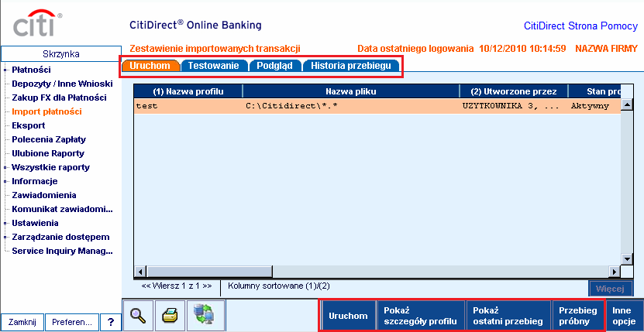The image size is (644, 332).
Task: Click the Uruchom button in bottom bar
Action: click(348, 316)
